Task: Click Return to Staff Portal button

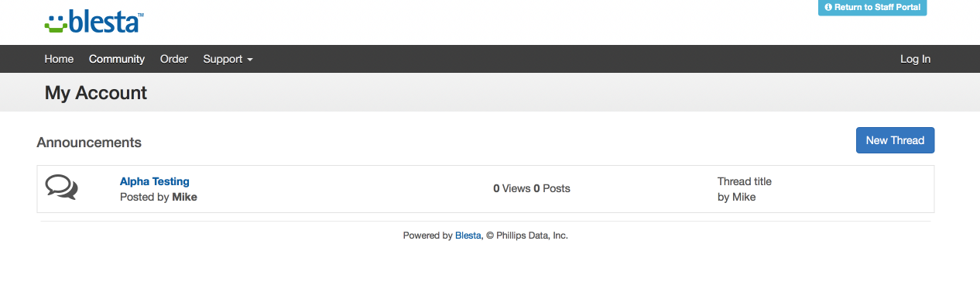Action: click(x=872, y=7)
